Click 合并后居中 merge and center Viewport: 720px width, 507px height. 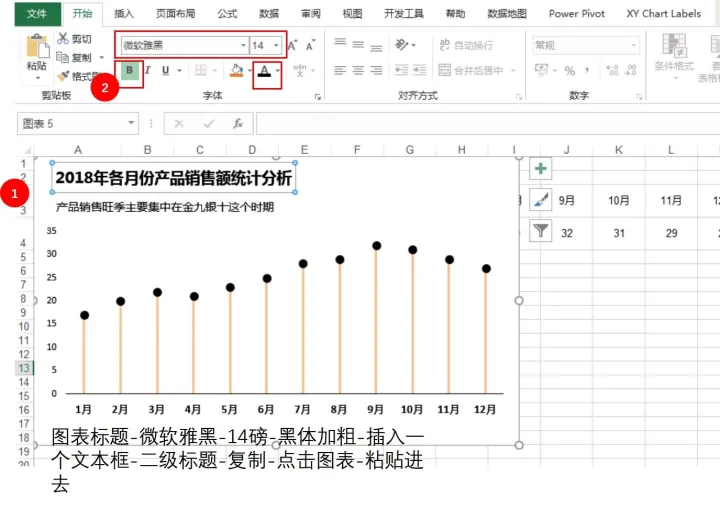coord(471,70)
